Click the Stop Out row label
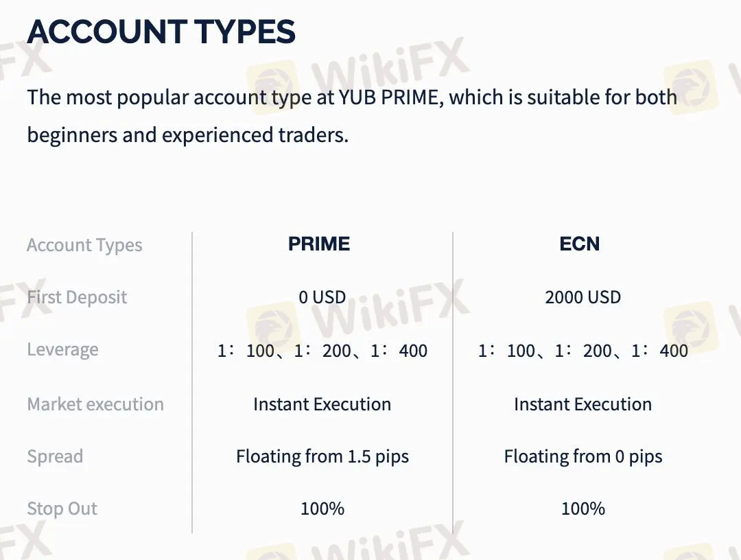Viewport: 741px width, 560px height. click(x=62, y=509)
